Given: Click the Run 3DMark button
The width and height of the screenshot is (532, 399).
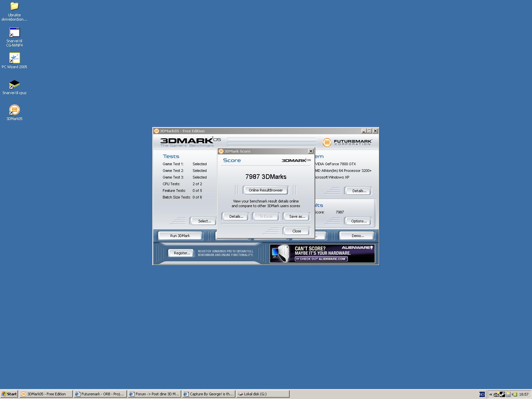Looking at the screenshot, I should click(x=180, y=236).
